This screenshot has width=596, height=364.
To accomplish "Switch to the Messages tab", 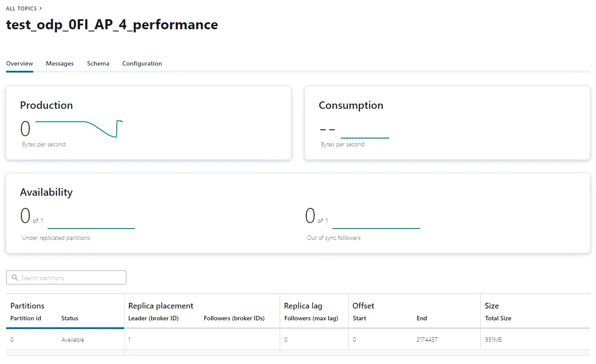I will click(59, 63).
